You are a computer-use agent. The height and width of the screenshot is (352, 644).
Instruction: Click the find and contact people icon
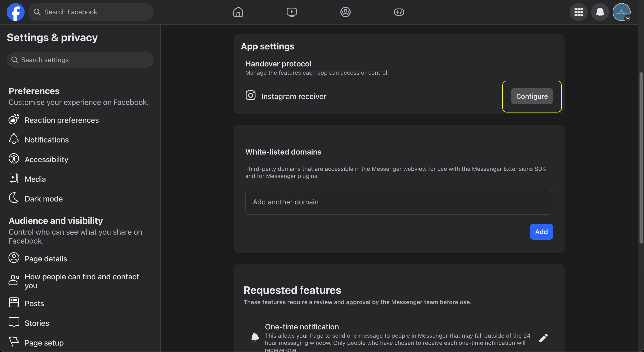click(x=14, y=280)
